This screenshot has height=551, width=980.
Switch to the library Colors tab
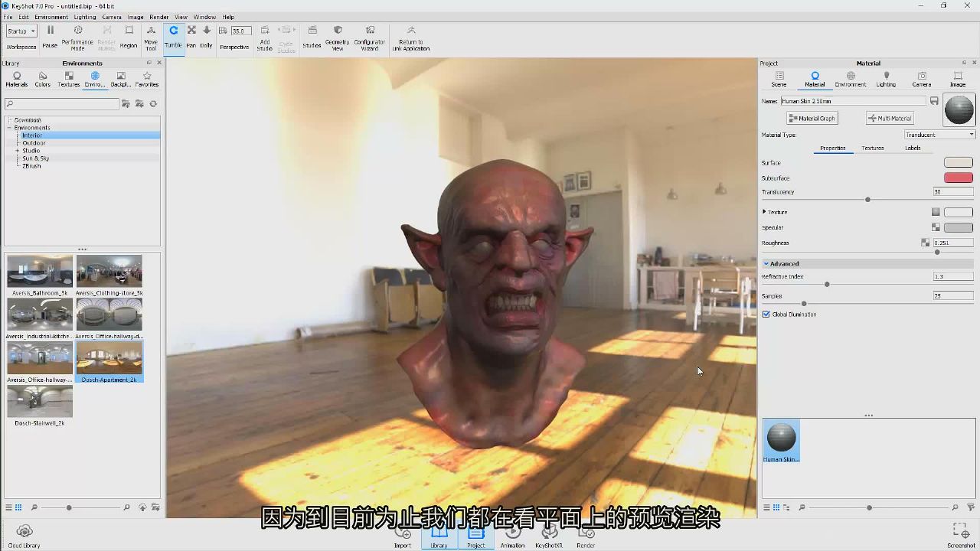43,80
